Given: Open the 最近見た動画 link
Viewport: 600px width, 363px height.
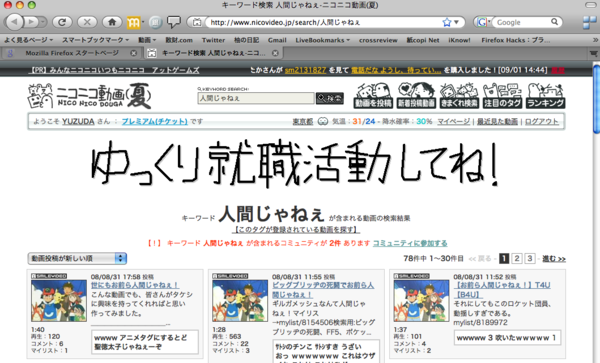Looking at the screenshot, I should (497, 121).
